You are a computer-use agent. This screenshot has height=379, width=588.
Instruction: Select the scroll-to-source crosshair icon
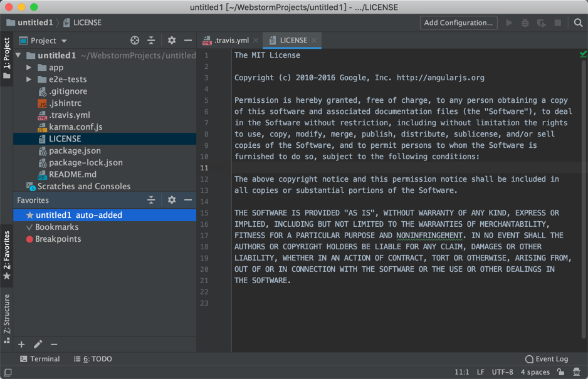click(x=135, y=39)
